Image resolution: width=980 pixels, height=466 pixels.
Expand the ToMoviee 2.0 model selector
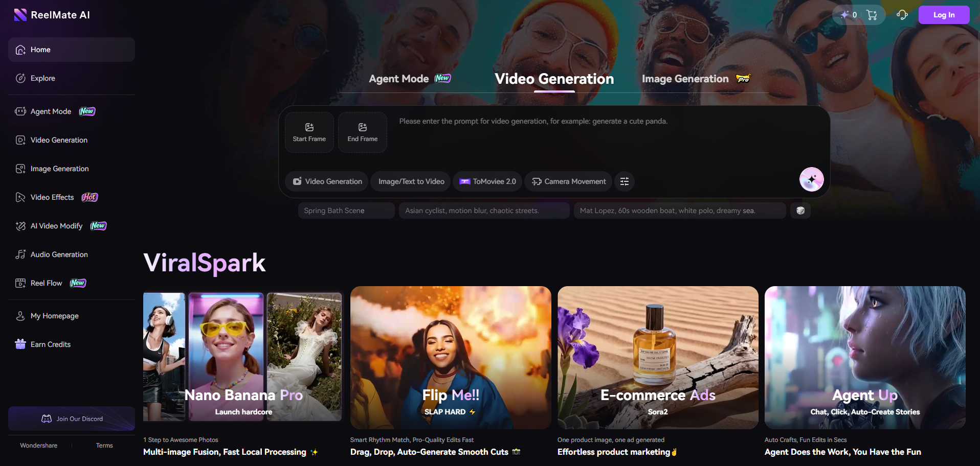487,181
